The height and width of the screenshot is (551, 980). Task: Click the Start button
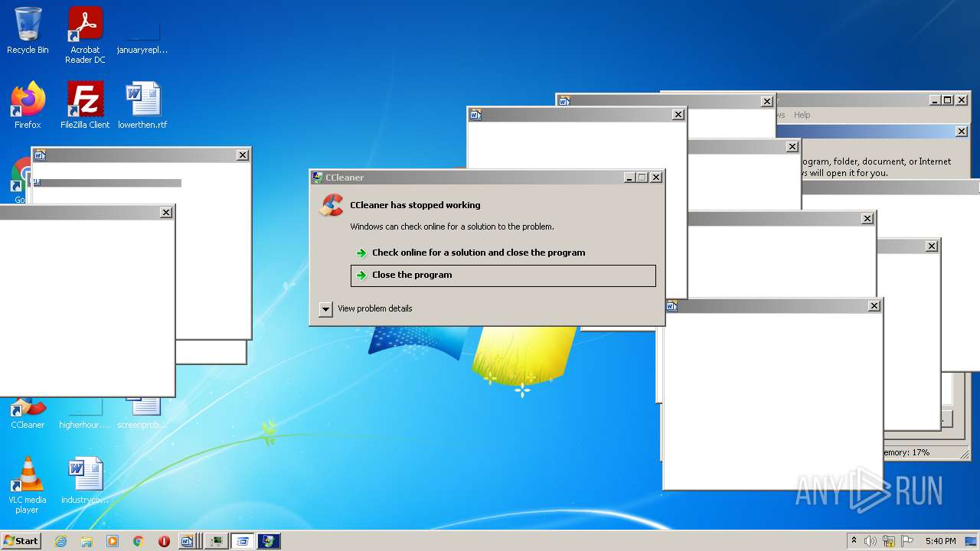click(21, 541)
